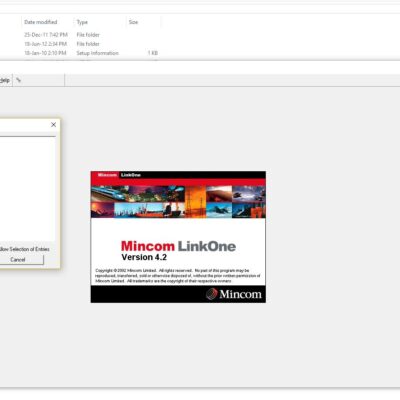Select the file folder dated 25-Dec-11
This screenshot has width=400, height=400.
pos(80,35)
